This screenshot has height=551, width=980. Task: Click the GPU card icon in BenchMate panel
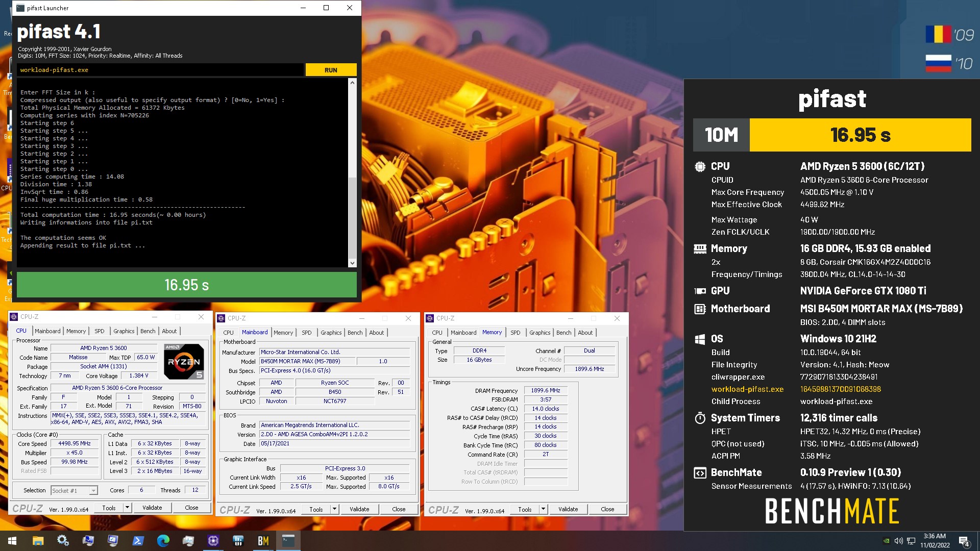(700, 291)
